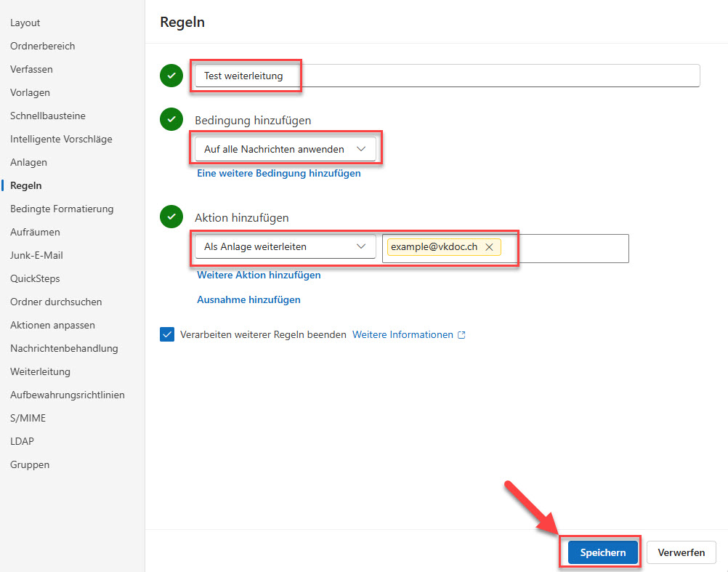Screen dimensions: 728x572
Task: Open Aufbewahrungsrichtlinien settings
Action: pyautogui.click(x=68, y=395)
